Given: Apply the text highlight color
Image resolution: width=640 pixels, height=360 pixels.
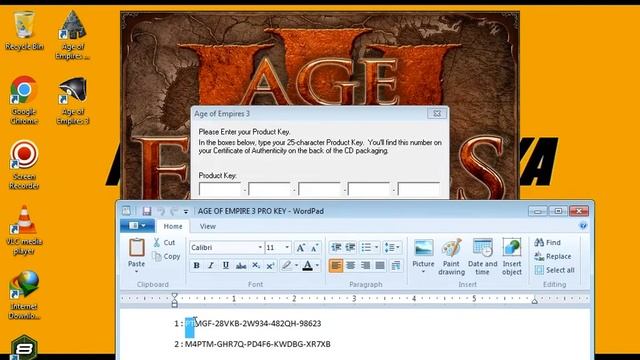Looking at the screenshot, I should 287,266.
